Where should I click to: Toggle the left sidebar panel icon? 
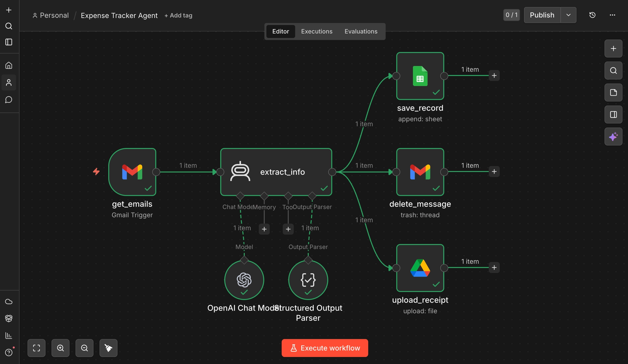(x=9, y=42)
